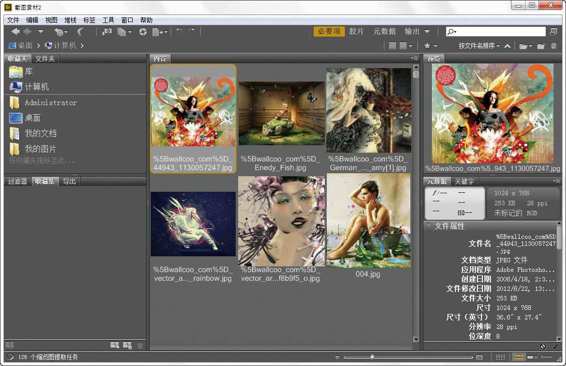Switch to the 导出 tab
The image size is (566, 366).
coord(69,181)
